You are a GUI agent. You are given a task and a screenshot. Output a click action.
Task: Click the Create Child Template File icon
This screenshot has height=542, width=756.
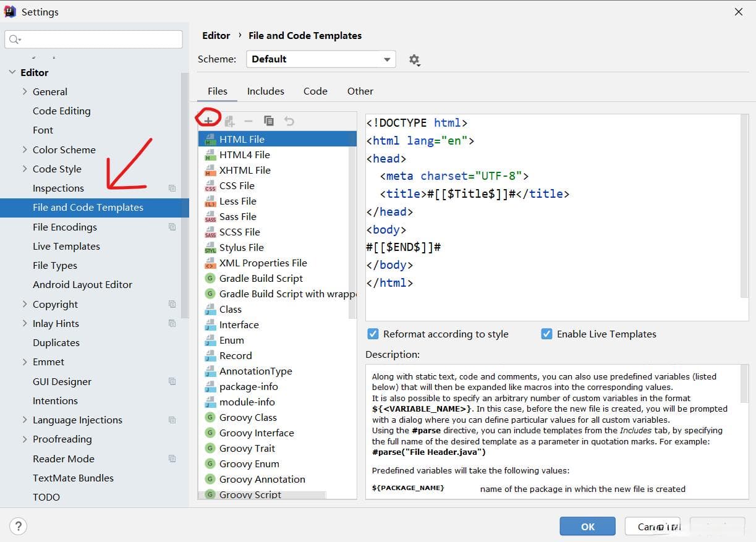click(229, 121)
